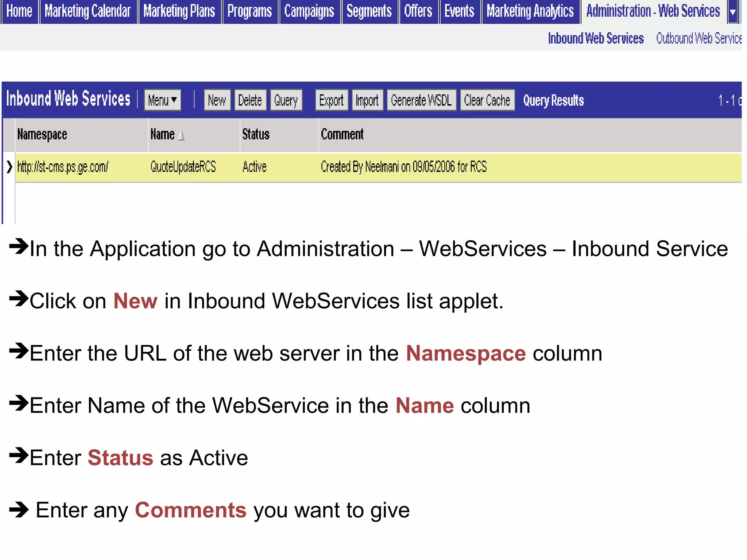Go to the Programs tab
This screenshot has height=560, width=747.
pyautogui.click(x=250, y=11)
